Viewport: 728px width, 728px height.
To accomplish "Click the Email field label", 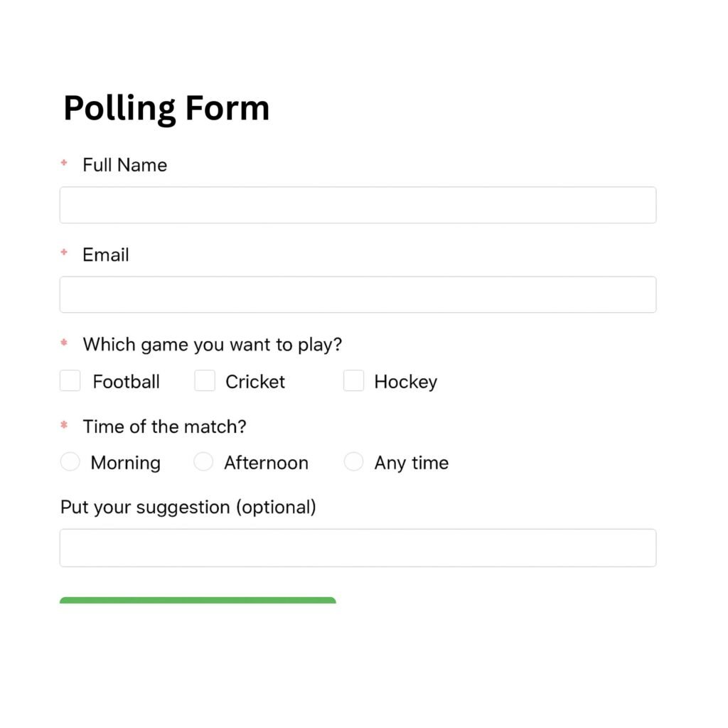I will 105,255.
